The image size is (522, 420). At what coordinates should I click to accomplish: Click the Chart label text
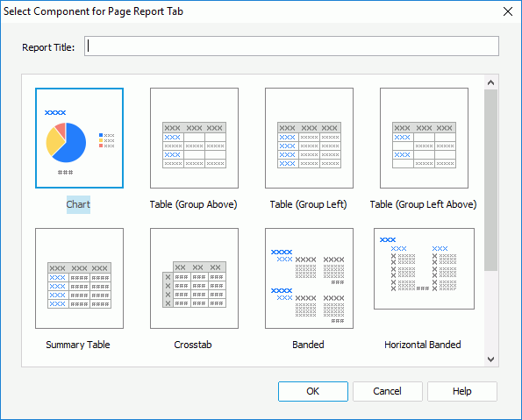78,204
